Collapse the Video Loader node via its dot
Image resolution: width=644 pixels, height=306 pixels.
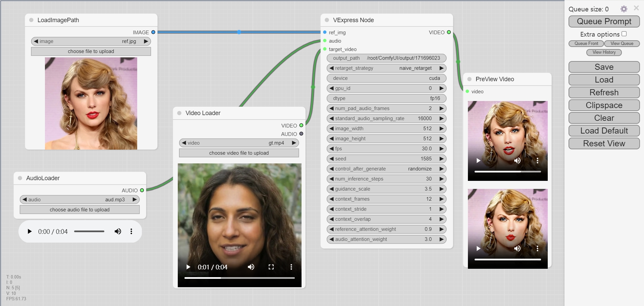click(x=179, y=113)
